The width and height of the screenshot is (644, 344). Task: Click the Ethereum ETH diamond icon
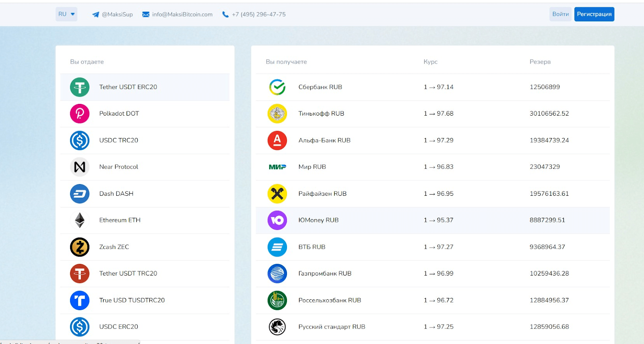[x=80, y=220]
